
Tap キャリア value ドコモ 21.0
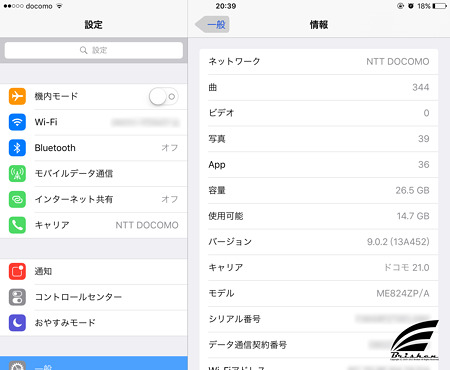tap(407, 268)
